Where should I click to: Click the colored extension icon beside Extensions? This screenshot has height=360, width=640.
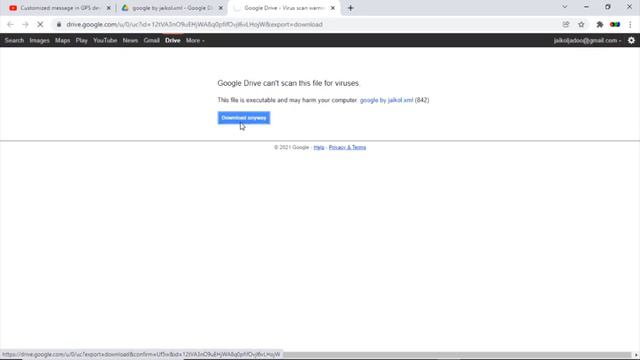click(x=615, y=24)
